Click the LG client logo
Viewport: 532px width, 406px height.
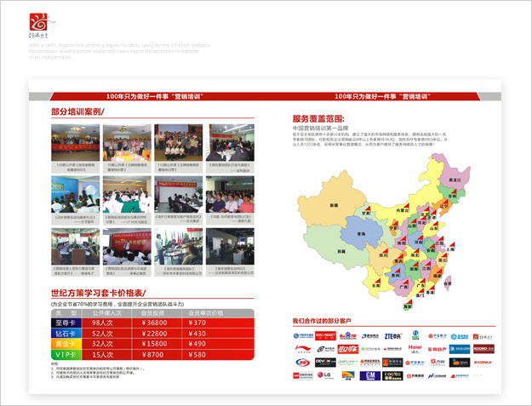[x=325, y=375]
